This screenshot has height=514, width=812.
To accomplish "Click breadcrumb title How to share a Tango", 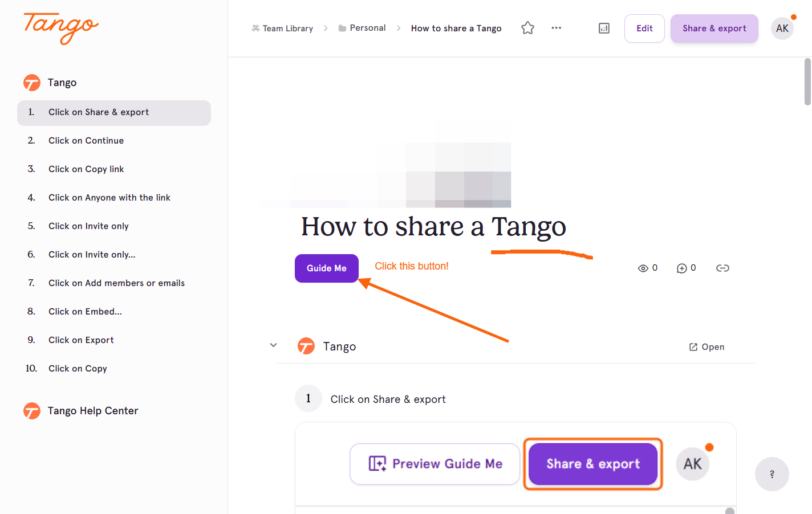I will 456,28.
